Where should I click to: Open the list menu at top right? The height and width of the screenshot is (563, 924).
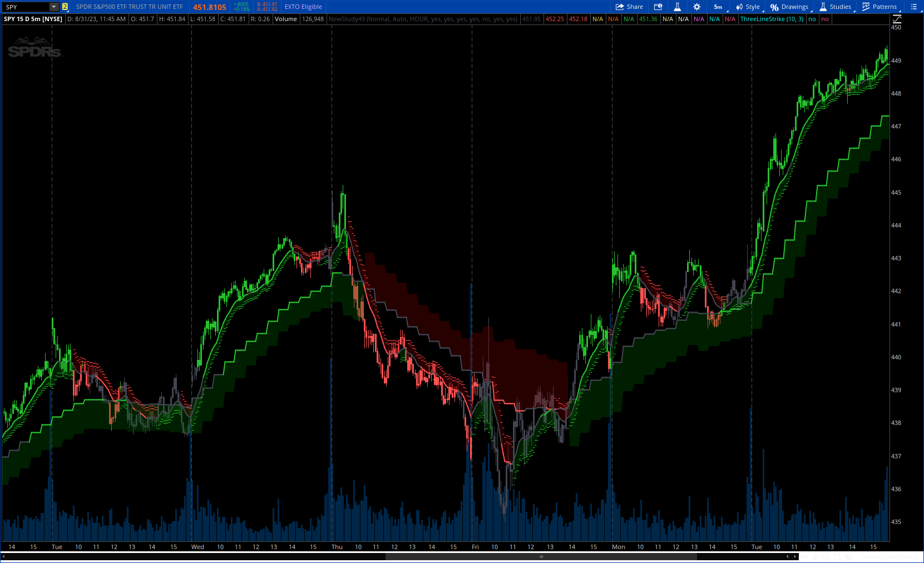pyautogui.click(x=913, y=7)
